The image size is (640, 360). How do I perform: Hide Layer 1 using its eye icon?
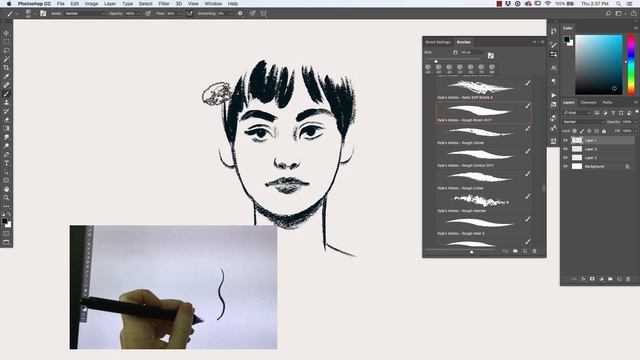pyautogui.click(x=566, y=140)
